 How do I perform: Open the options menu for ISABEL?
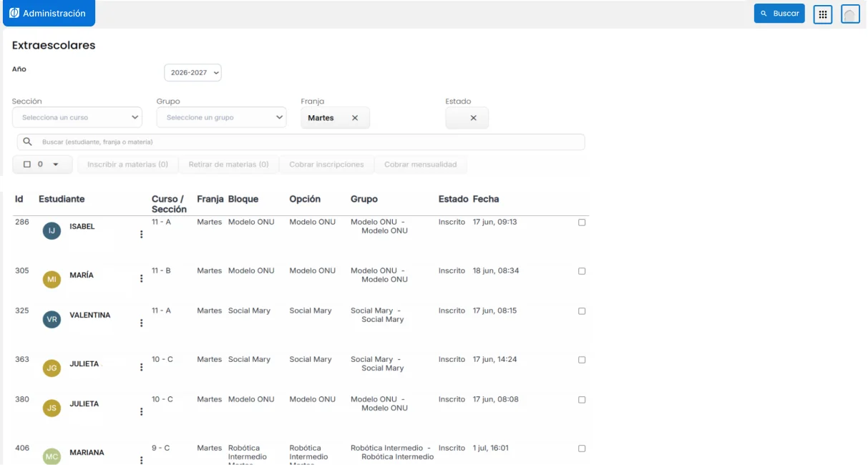pyautogui.click(x=141, y=234)
